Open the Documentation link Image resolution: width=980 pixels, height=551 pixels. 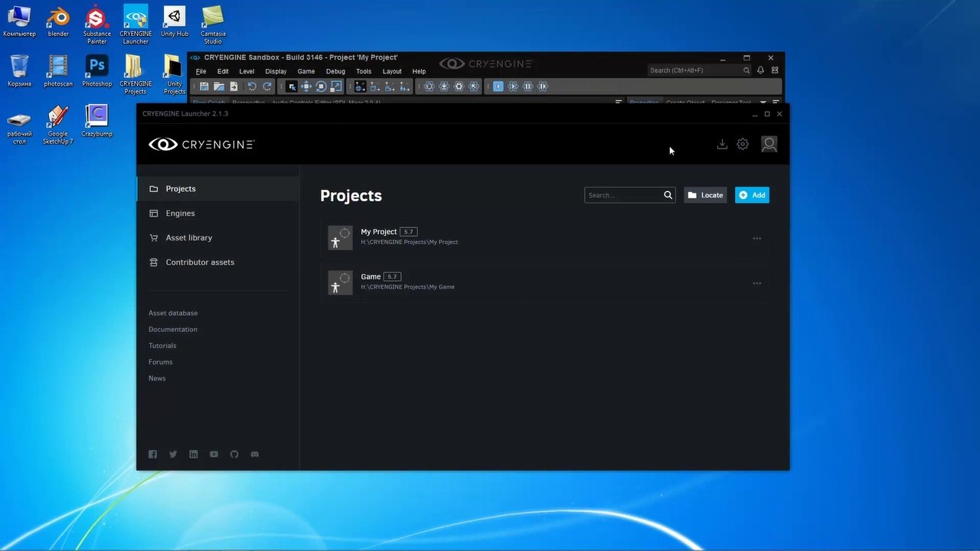point(173,329)
